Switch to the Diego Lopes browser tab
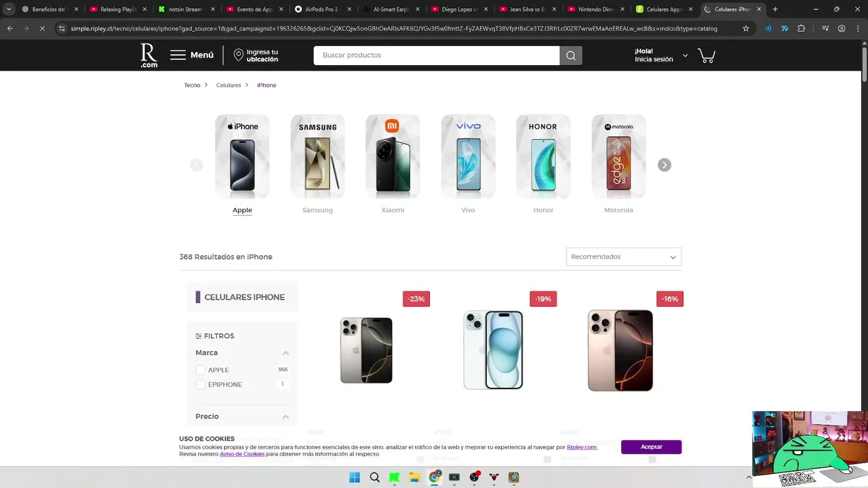Screen dimensions: 868x488 point(458,9)
